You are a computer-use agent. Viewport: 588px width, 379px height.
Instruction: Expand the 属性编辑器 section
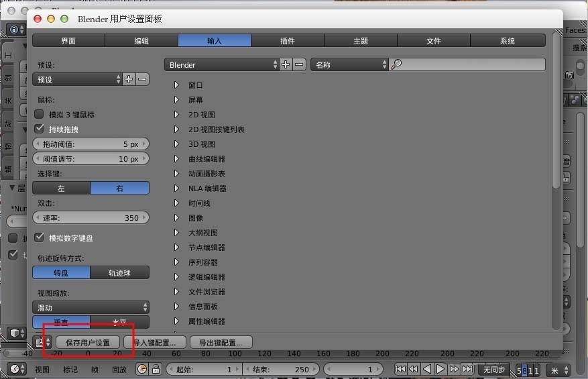tap(176, 321)
